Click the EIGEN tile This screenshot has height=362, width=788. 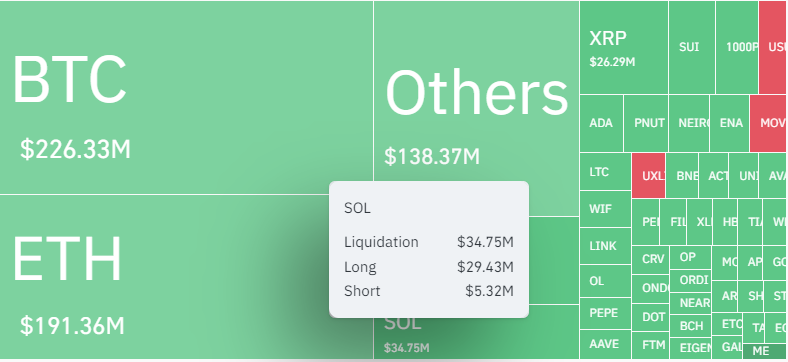(x=691, y=348)
